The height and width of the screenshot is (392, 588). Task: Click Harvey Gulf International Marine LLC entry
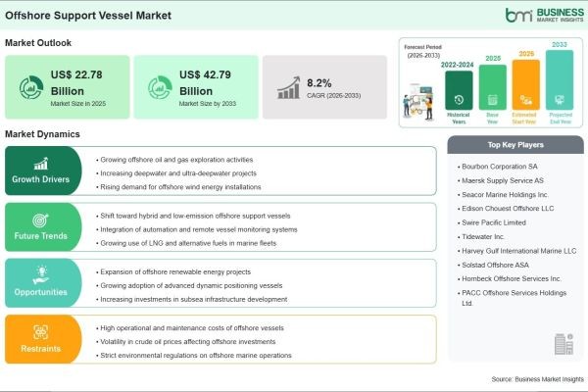517,251
